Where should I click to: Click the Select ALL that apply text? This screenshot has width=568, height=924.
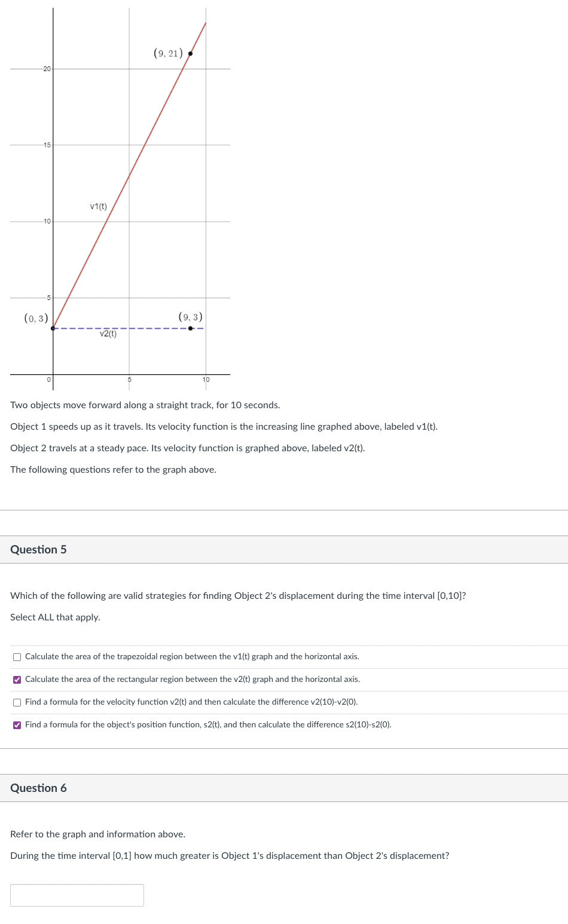point(55,617)
